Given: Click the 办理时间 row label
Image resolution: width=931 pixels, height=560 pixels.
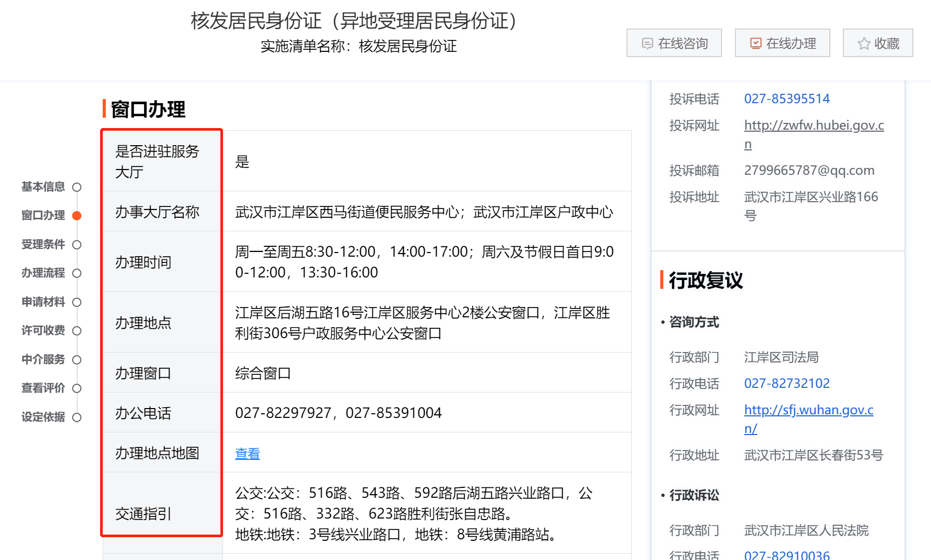Looking at the screenshot, I should pyautogui.click(x=143, y=262).
